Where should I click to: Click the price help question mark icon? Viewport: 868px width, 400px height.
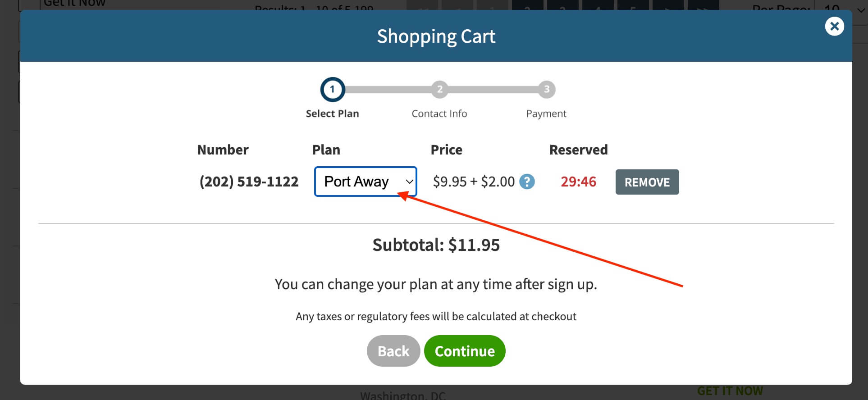(527, 182)
